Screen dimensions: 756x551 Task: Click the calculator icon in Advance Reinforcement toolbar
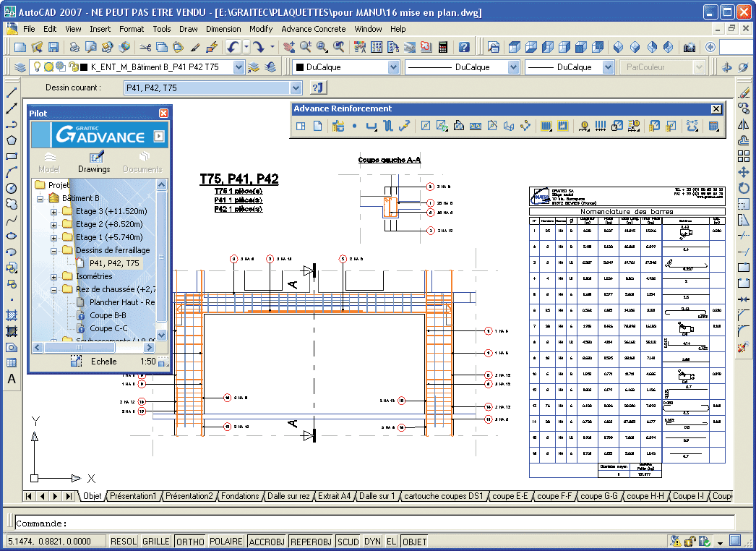[x=713, y=126]
